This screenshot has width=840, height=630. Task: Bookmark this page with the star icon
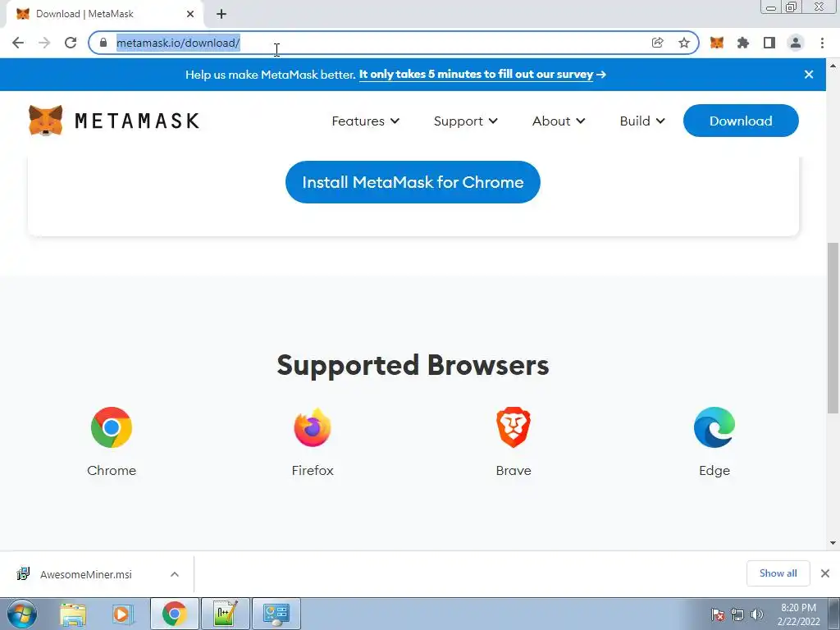click(684, 43)
